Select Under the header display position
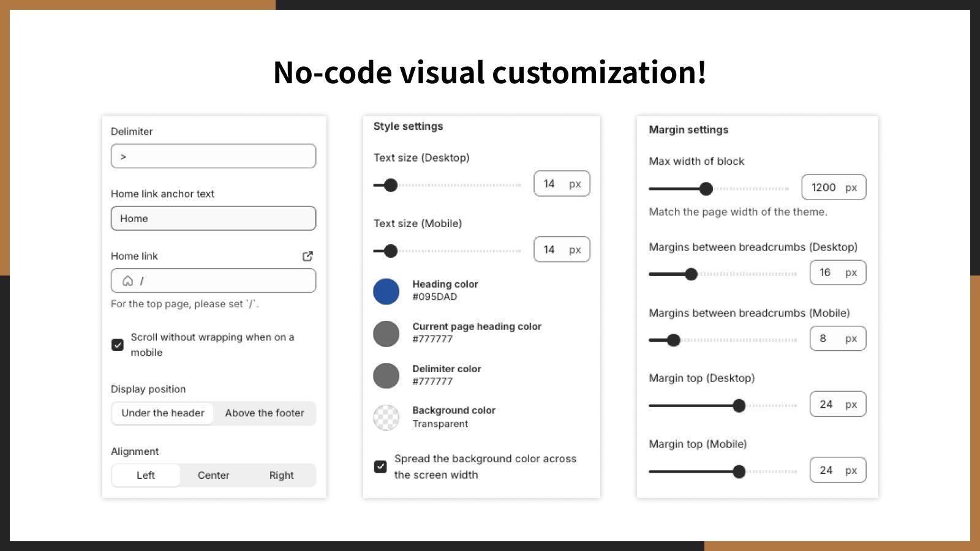Screen dimensions: 980x551 [163, 413]
